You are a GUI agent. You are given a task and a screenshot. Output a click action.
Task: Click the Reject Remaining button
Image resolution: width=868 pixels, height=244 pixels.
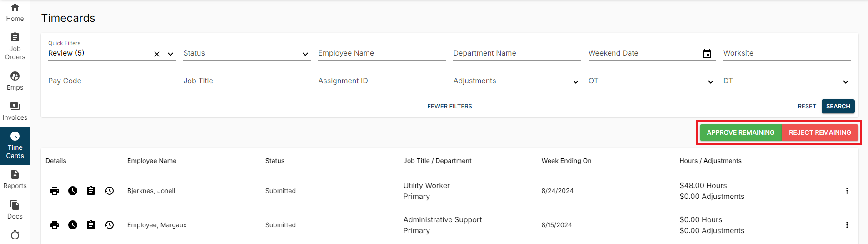click(x=820, y=132)
